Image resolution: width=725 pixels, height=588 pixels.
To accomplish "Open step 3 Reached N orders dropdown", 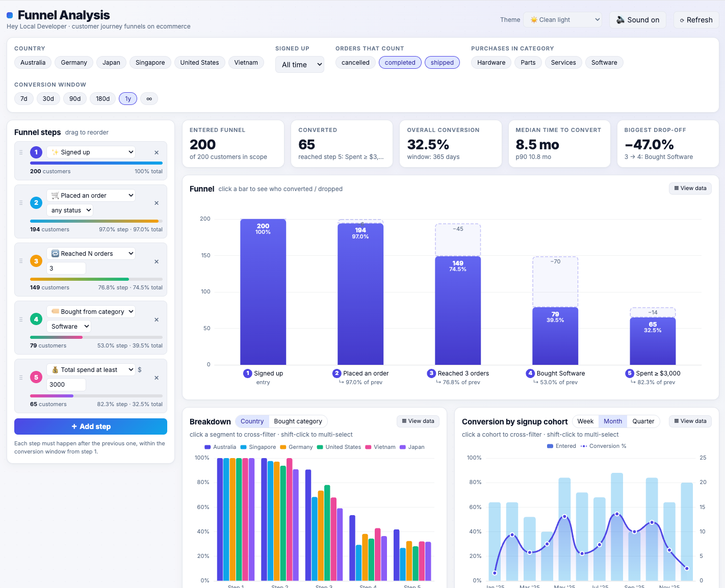I will [91, 254].
